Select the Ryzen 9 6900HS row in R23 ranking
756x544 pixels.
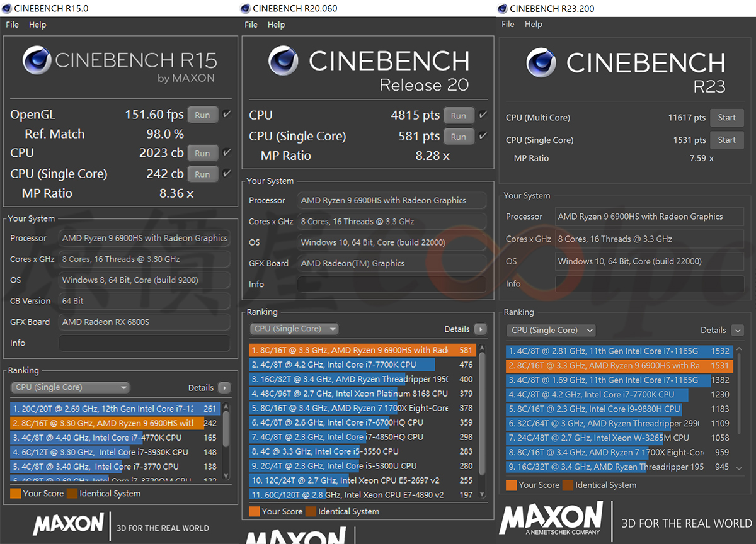click(619, 366)
